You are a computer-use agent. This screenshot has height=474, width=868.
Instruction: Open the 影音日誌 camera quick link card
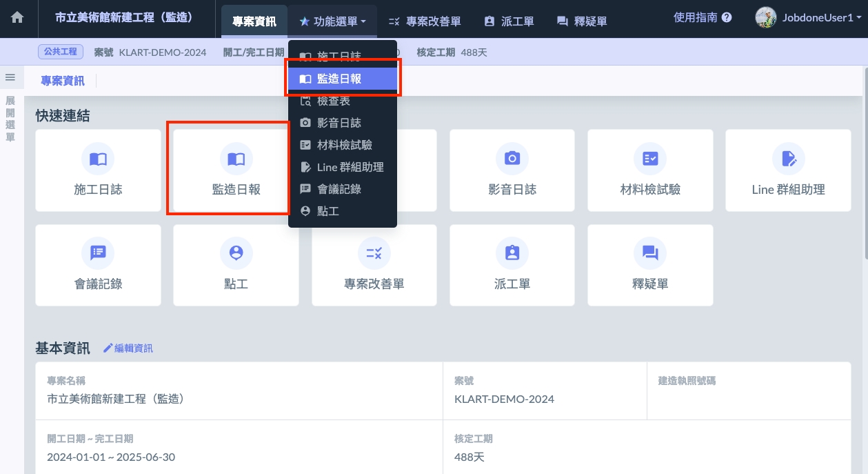(512, 170)
